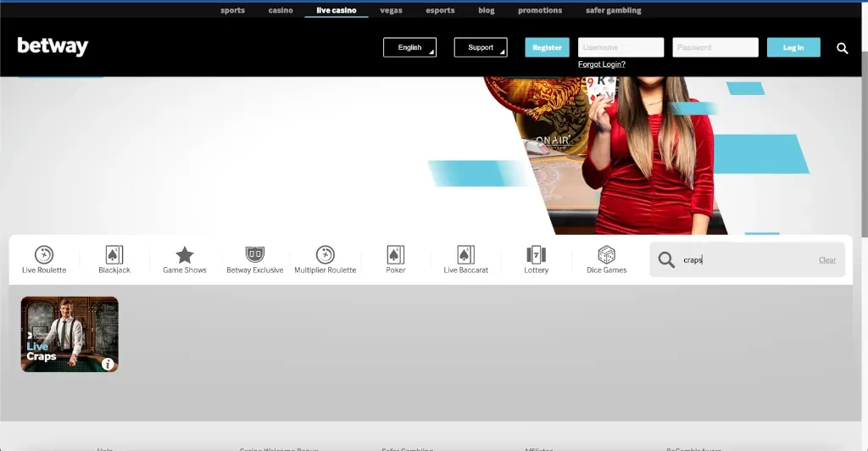
Task: Click the header search magnifier icon
Action: click(x=842, y=48)
